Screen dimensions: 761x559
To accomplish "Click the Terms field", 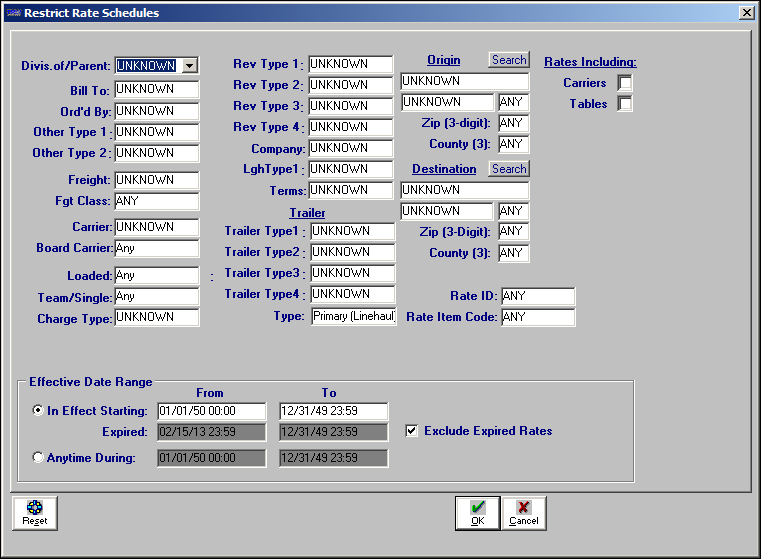I will [x=351, y=190].
